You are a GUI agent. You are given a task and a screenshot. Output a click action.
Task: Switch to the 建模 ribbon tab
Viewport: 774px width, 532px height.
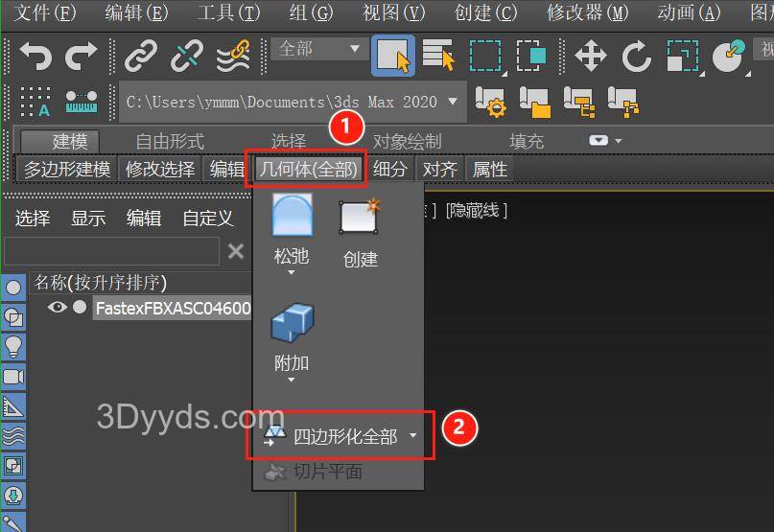click(60, 141)
